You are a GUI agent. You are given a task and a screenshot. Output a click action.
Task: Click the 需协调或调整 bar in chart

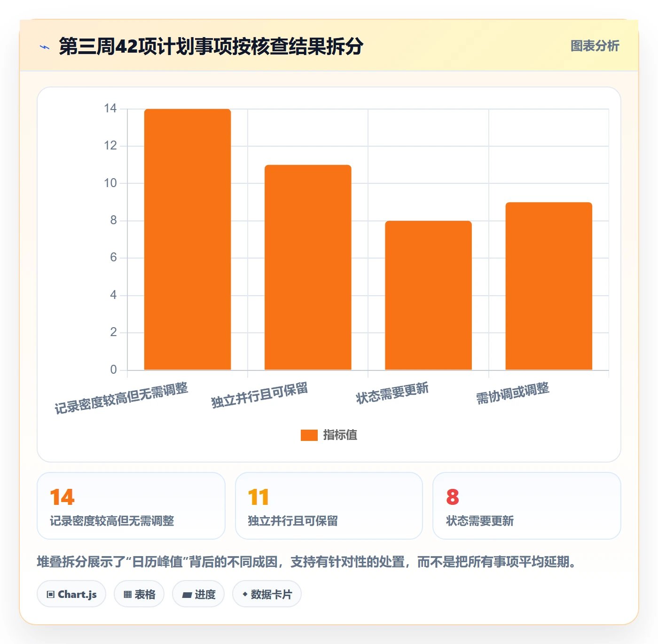point(548,286)
